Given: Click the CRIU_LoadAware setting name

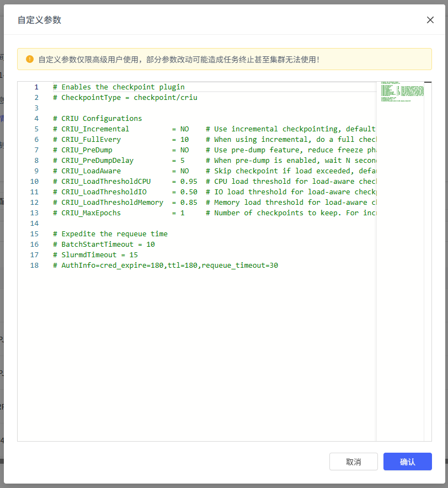Looking at the screenshot, I should (91, 171).
